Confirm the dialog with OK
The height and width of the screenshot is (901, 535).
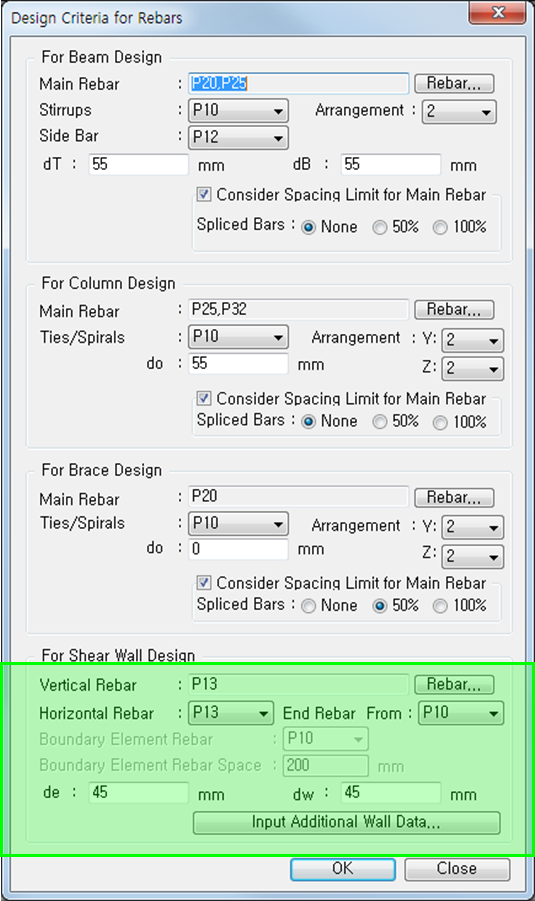[343, 869]
